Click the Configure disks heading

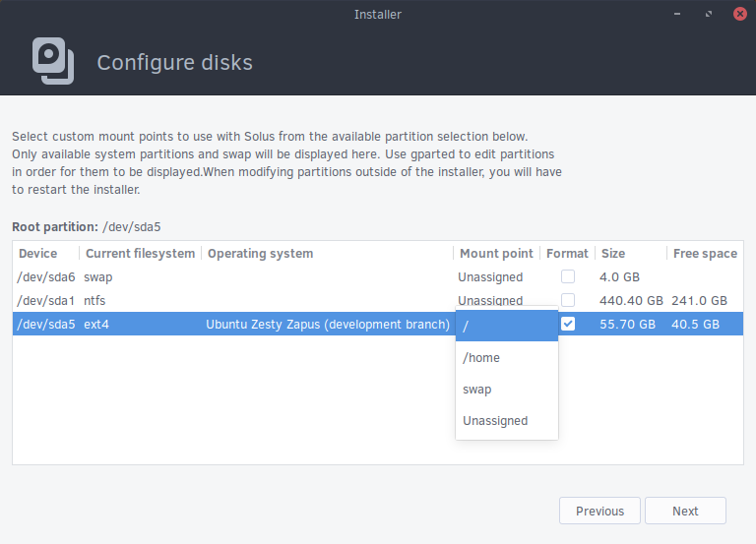click(174, 63)
